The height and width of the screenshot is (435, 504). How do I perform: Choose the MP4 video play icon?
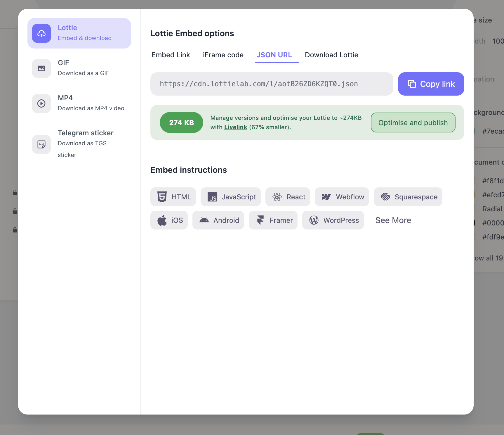pyautogui.click(x=41, y=103)
